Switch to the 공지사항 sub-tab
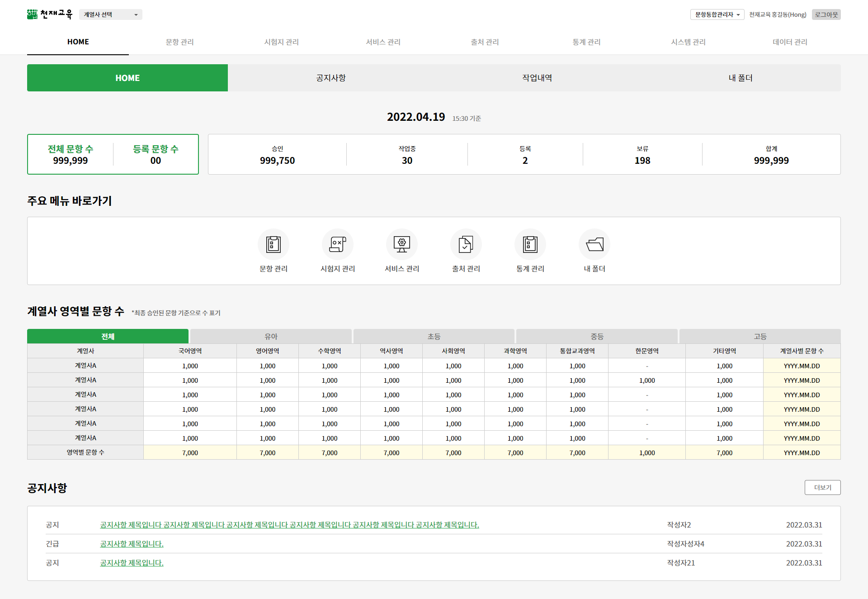 pyautogui.click(x=331, y=78)
